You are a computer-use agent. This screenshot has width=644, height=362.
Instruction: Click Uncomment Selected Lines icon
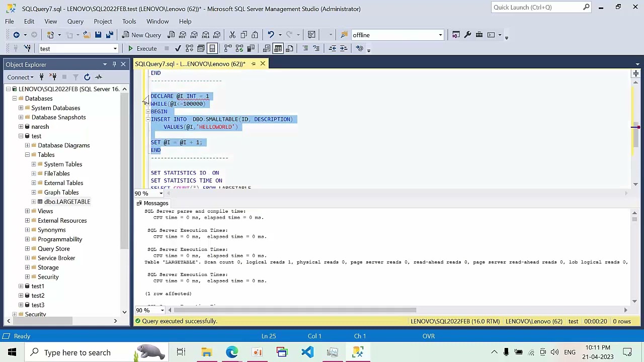pyautogui.click(x=316, y=48)
